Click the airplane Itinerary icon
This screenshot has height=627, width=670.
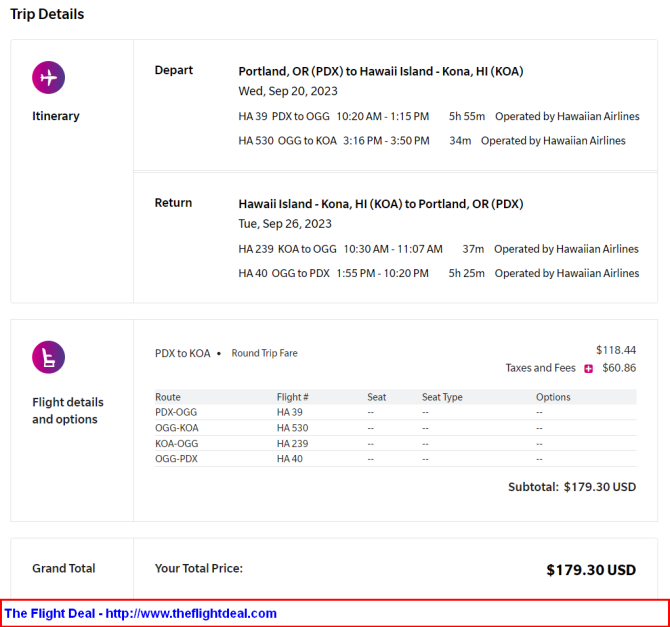coord(48,77)
